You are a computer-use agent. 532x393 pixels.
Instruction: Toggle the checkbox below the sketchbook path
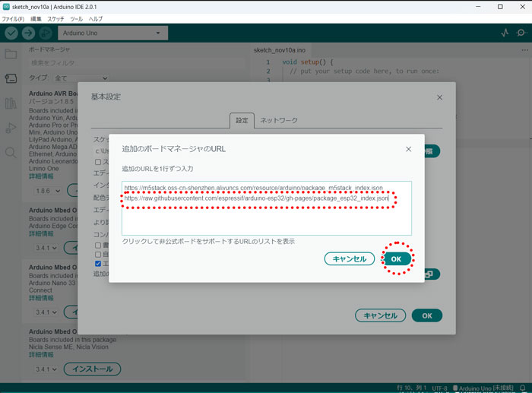(x=98, y=162)
